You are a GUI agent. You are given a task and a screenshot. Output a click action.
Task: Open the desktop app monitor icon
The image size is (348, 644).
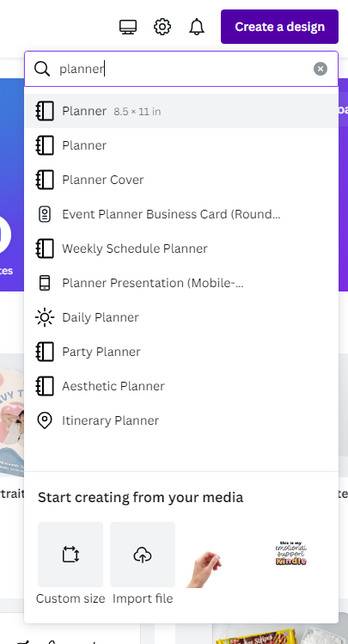point(128,28)
